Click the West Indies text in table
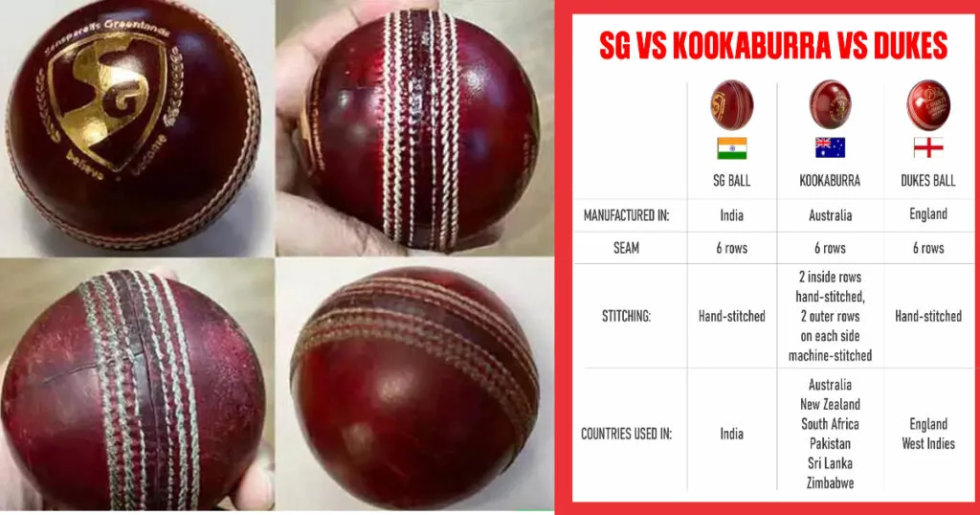The height and width of the screenshot is (515, 980). (928, 444)
